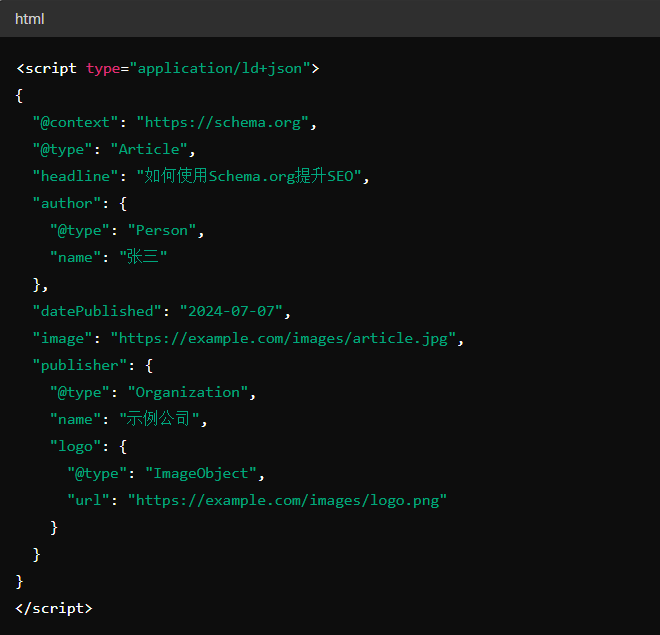Click the html language label in header
The height and width of the screenshot is (635, 660).
[x=29, y=19]
